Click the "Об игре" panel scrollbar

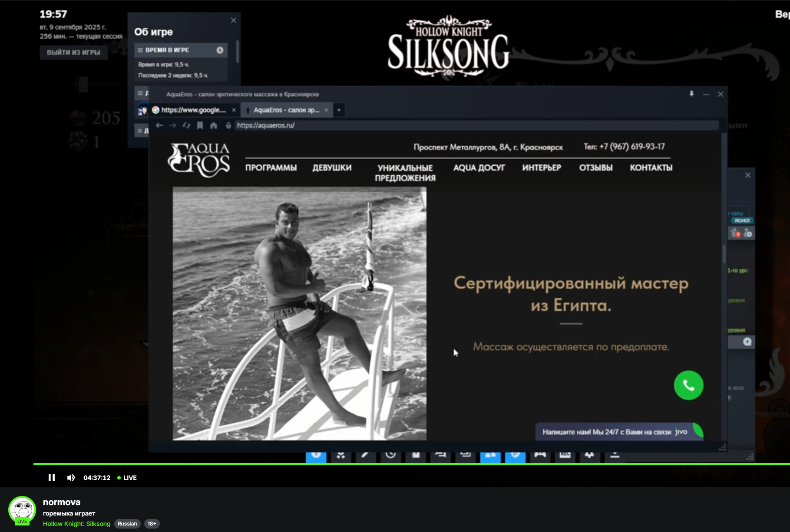tap(238, 52)
